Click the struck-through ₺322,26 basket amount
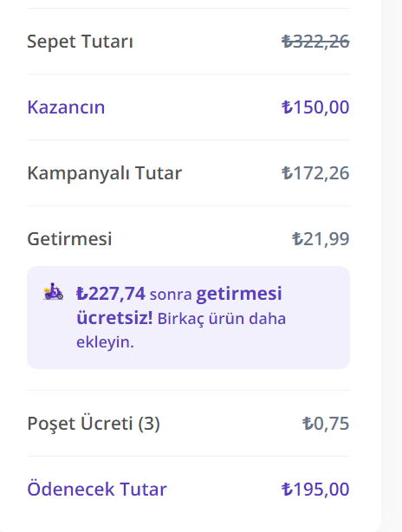Viewport: 402px width, 532px height. point(315,42)
